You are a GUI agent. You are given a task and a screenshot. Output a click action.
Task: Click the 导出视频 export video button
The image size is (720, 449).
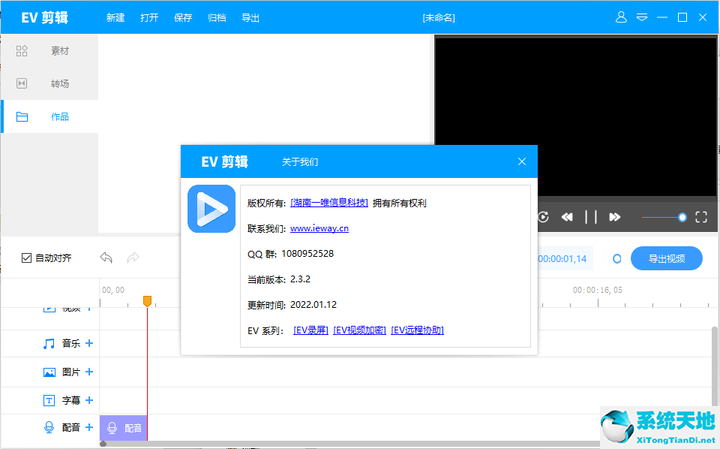click(666, 258)
